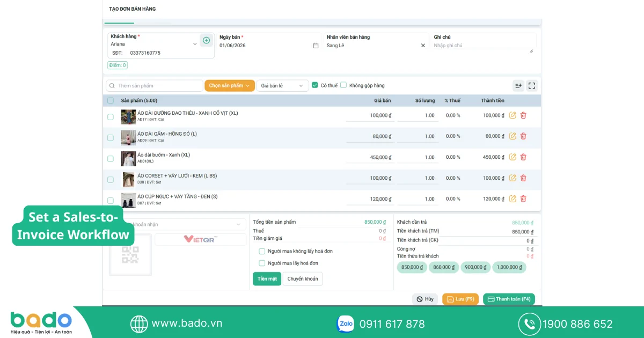The height and width of the screenshot is (338, 644).
Task: Choose Chuyển khoản payment method
Action: pos(303,279)
